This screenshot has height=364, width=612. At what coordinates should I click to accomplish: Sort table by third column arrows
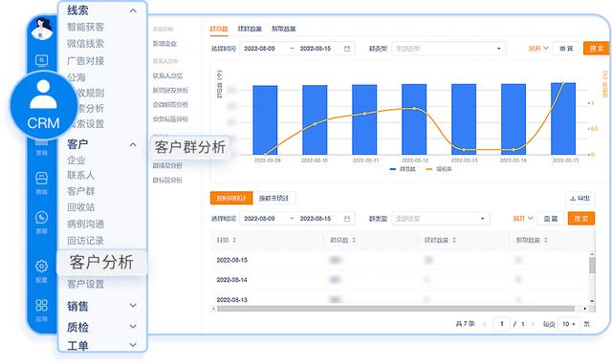coord(454,240)
